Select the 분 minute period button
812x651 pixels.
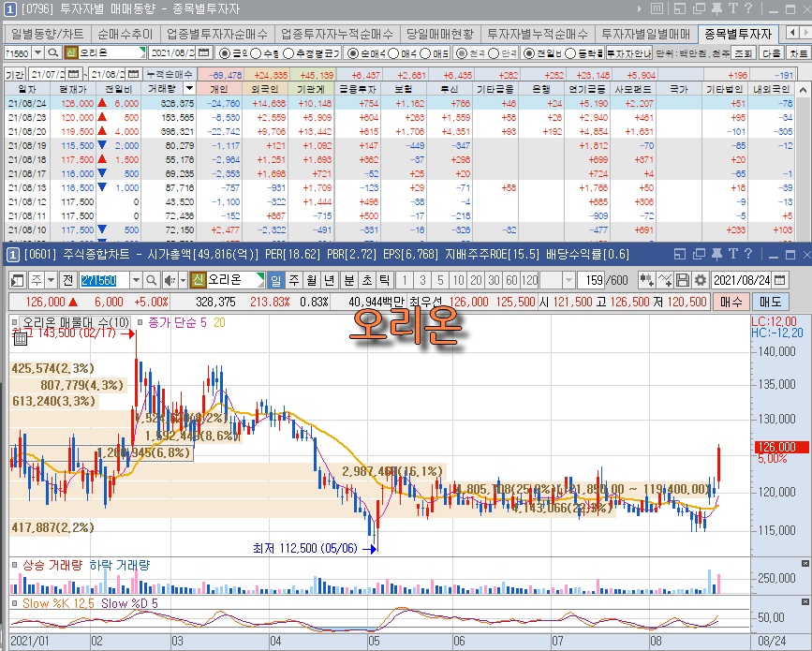tap(349, 280)
